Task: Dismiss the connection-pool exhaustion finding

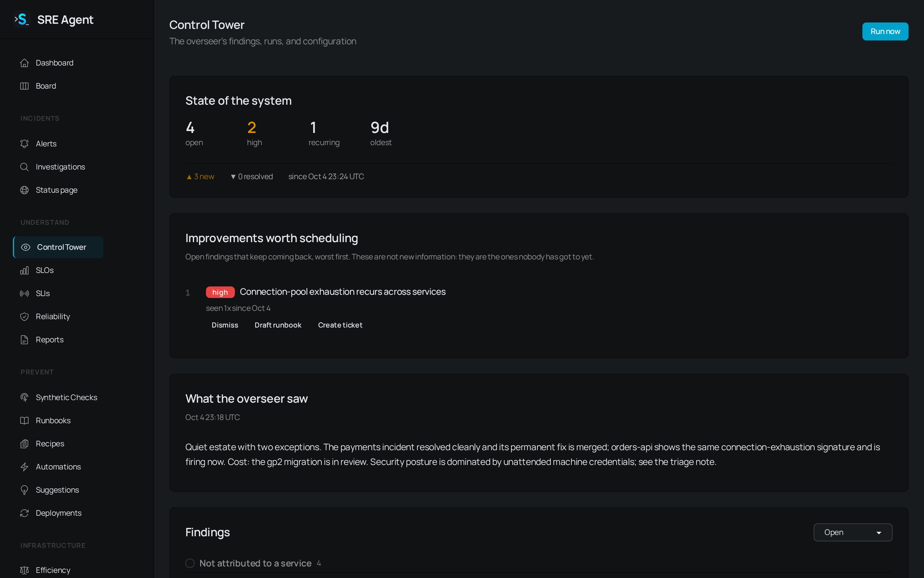Action: point(225,325)
